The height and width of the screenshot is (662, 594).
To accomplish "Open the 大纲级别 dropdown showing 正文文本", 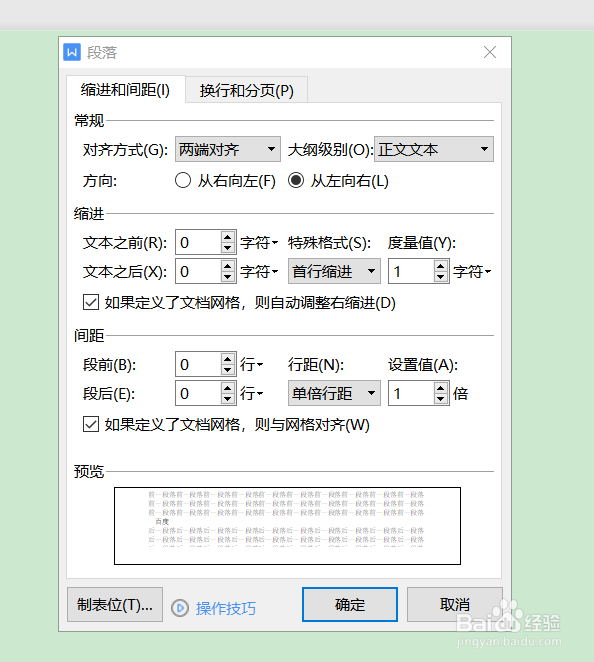I will tap(434, 149).
